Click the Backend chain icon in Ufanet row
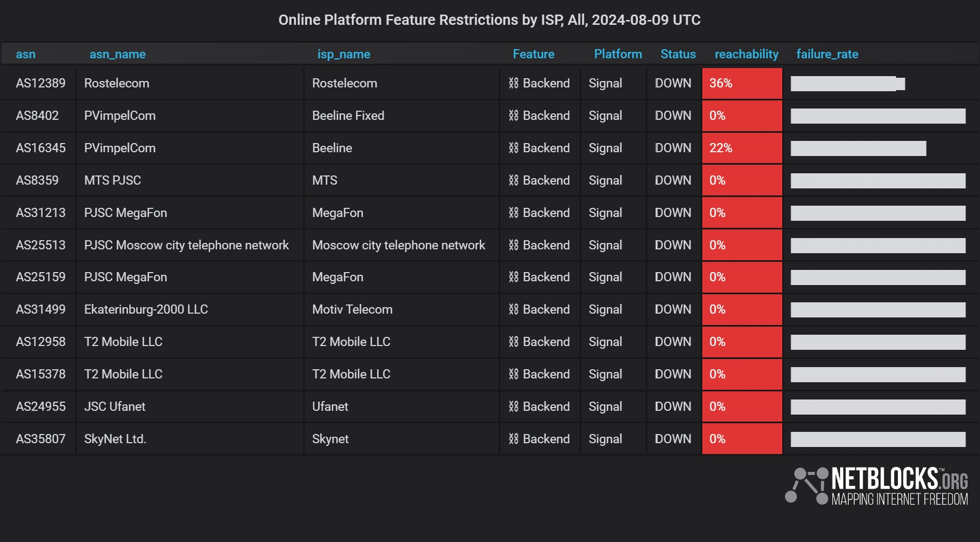The width and height of the screenshot is (980, 542). coord(513,406)
